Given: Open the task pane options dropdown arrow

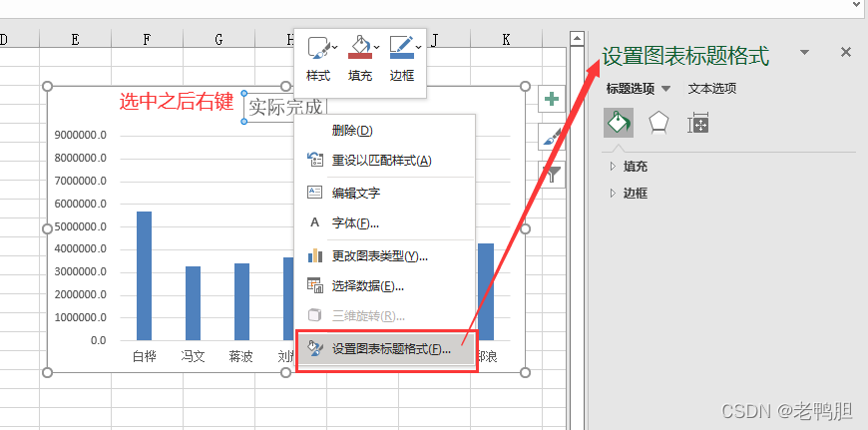Looking at the screenshot, I should 805,52.
